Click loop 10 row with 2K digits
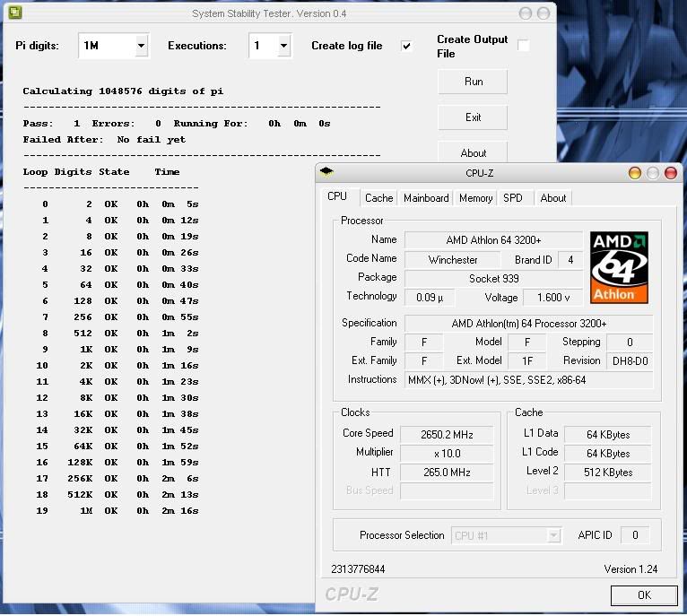 [117, 366]
